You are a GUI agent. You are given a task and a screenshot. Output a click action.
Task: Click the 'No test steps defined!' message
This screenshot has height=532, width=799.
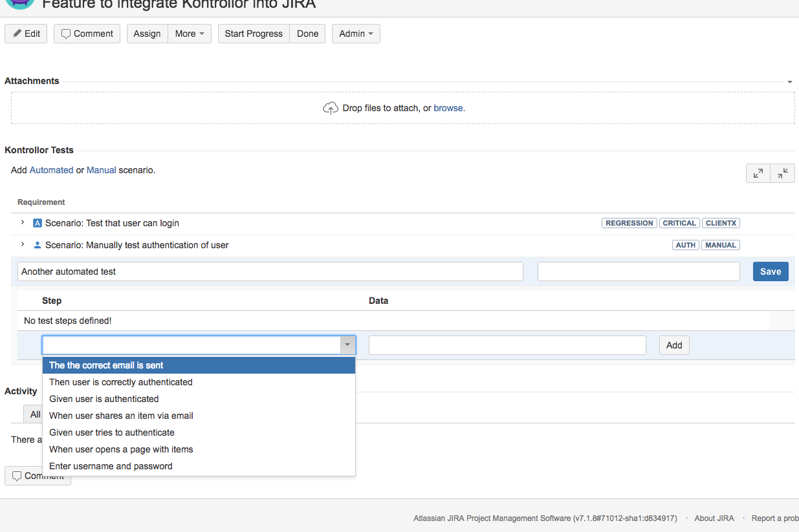68,321
